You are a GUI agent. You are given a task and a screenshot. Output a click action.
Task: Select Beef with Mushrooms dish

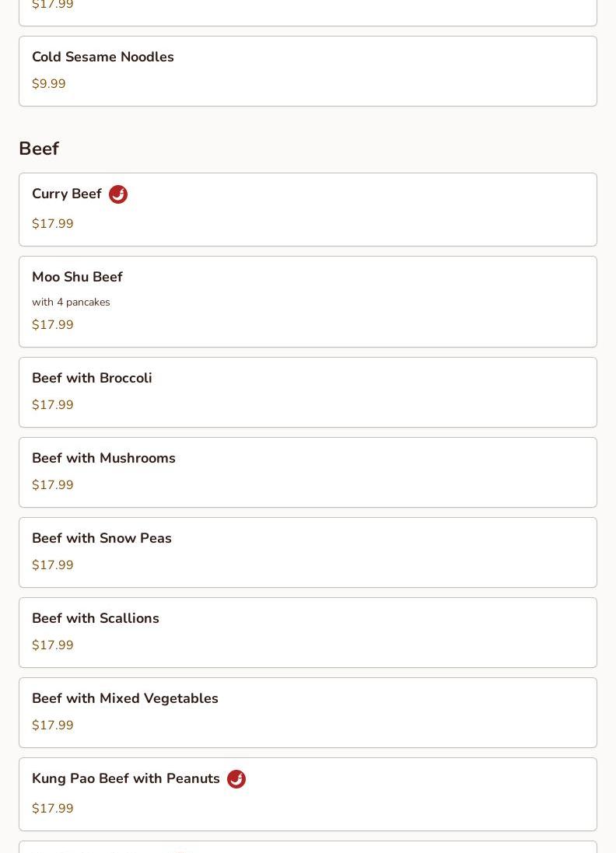point(103,459)
